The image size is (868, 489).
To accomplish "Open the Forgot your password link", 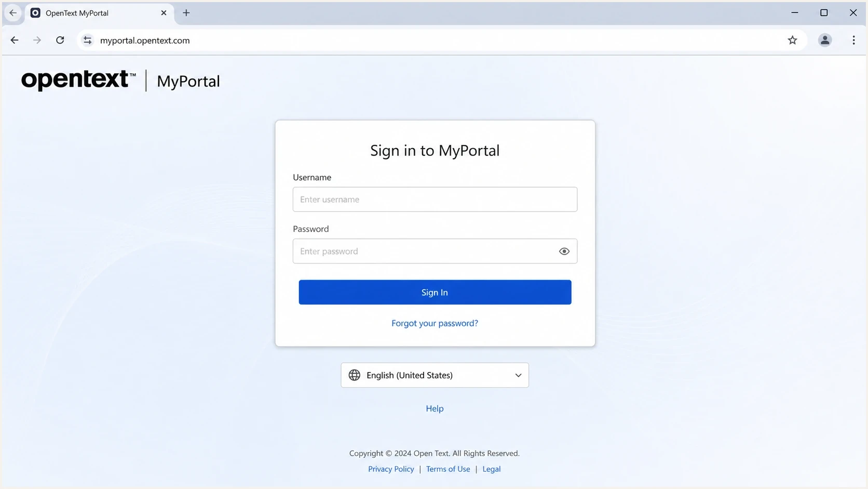I will coord(435,323).
